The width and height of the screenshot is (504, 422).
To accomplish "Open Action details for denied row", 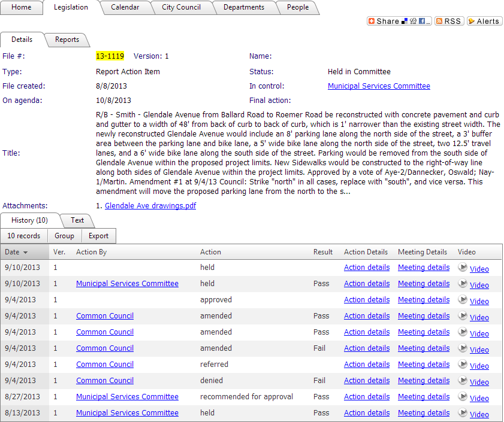I will pos(367,381).
